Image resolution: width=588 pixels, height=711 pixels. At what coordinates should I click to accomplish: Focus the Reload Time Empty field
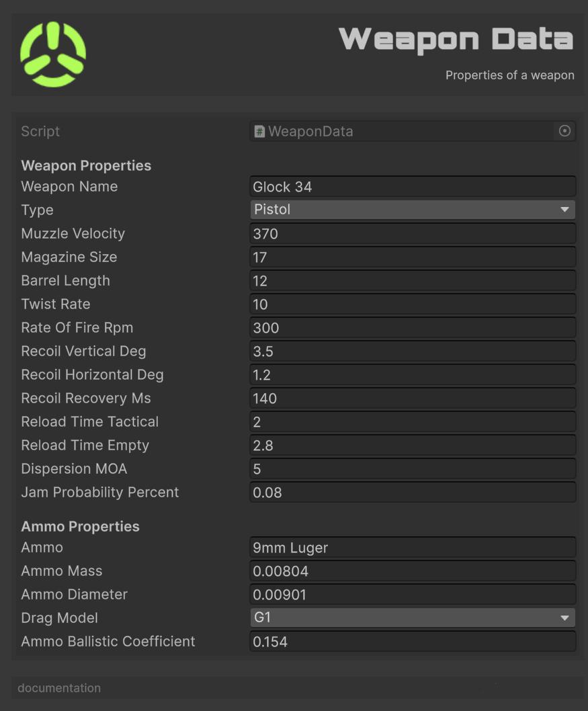coord(413,446)
